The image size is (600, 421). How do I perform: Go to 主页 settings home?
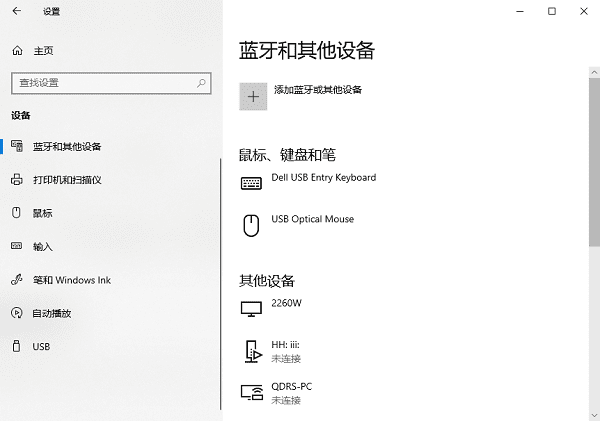pos(43,51)
